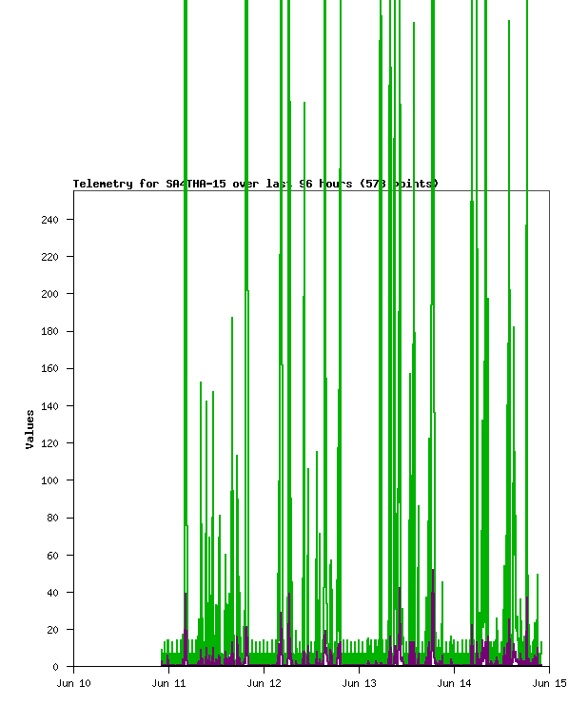Viewport: 588px width, 705px height.
Task: Click the 0 y-axis origin label
Action: point(56,667)
